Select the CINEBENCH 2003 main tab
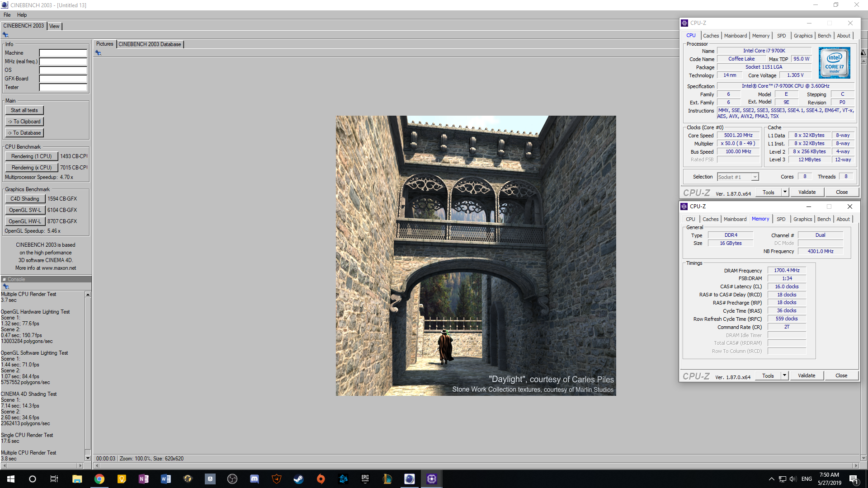The height and width of the screenshot is (488, 868). point(24,26)
